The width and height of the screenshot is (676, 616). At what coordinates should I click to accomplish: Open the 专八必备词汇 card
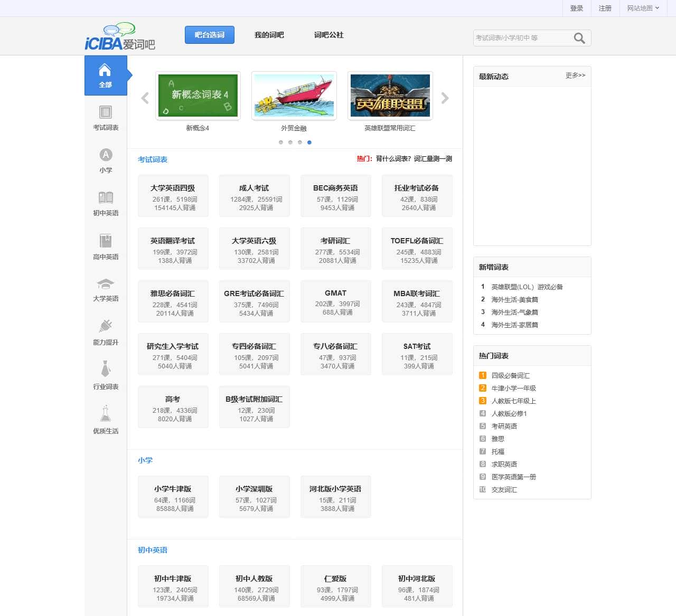(336, 354)
